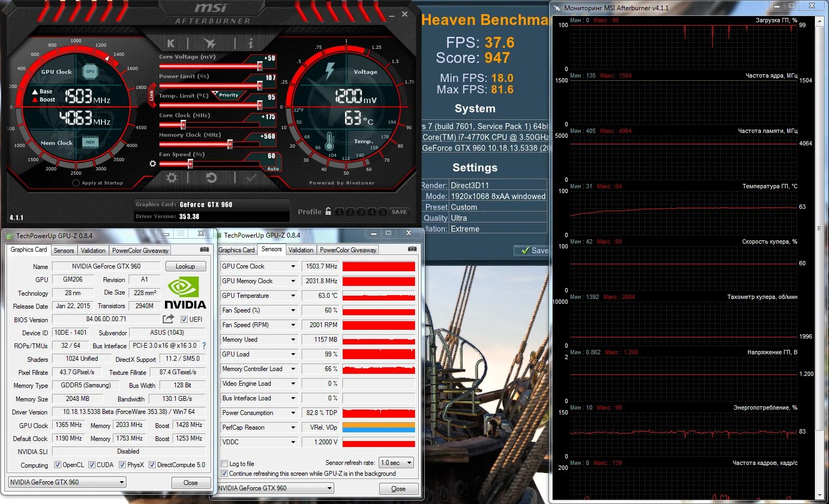Open GPU selector dropdown in Graphics Card window
829x504 pixels.
point(67,482)
